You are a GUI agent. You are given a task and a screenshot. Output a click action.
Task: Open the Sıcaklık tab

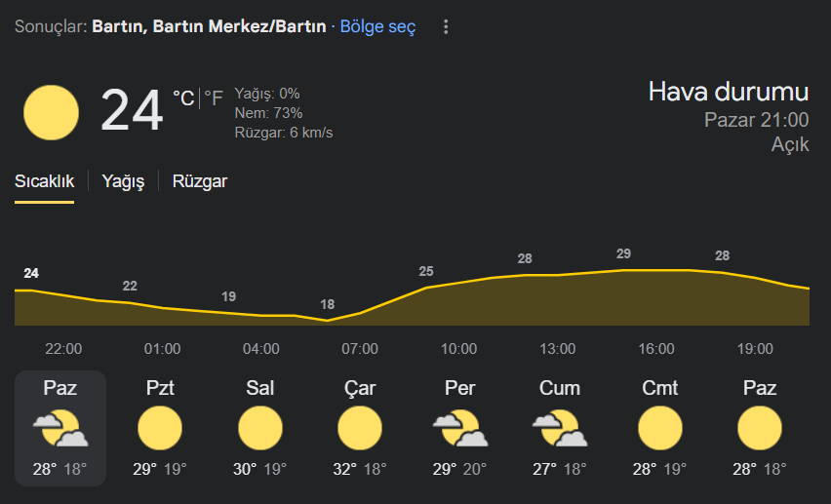45,181
